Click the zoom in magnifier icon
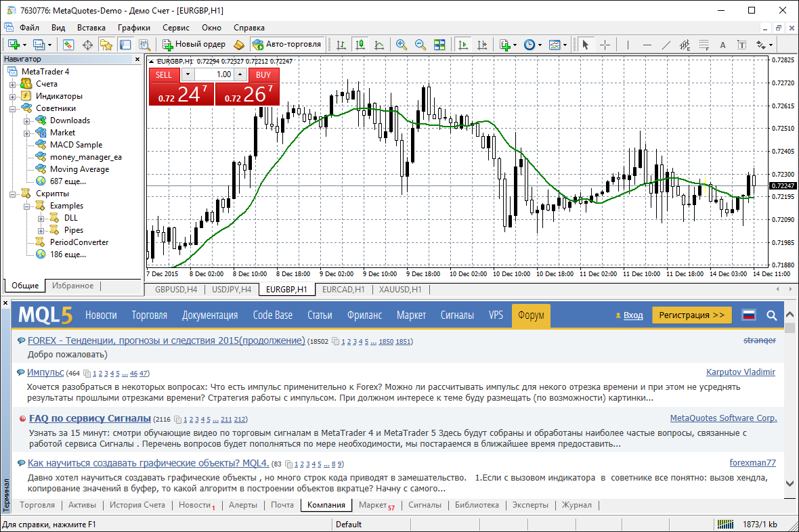Image resolution: width=799 pixels, height=532 pixels. [x=402, y=45]
